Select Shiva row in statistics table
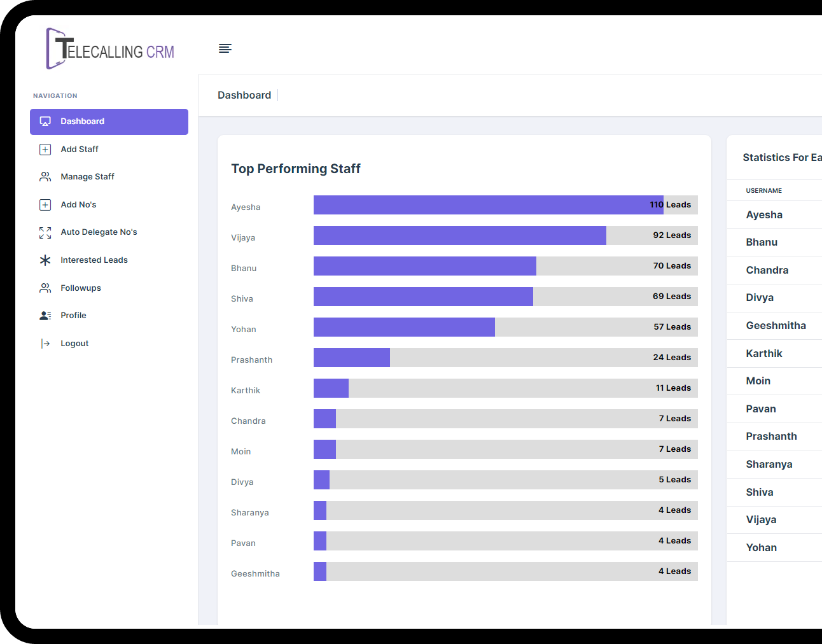822x644 pixels. click(x=774, y=493)
